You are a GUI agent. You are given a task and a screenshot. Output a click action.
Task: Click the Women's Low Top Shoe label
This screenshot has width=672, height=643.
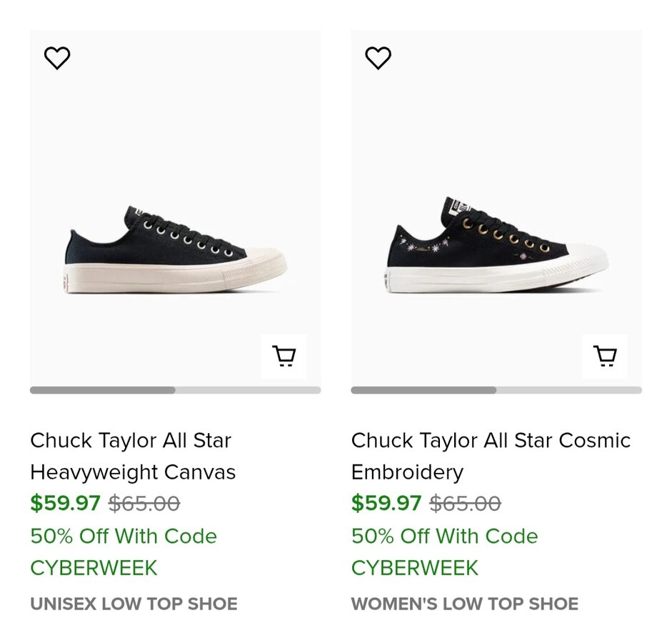pyautogui.click(x=464, y=604)
